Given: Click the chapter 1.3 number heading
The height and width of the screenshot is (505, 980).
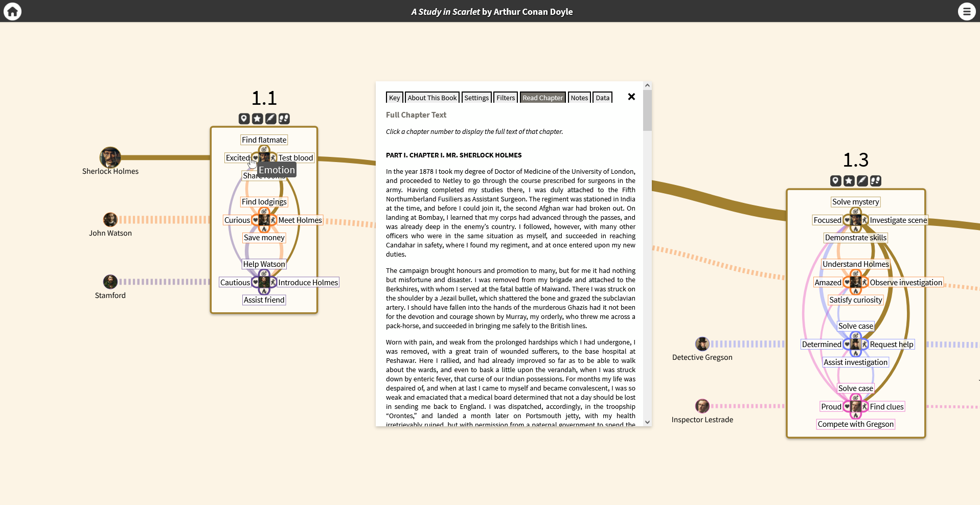Looking at the screenshot, I should click(855, 160).
